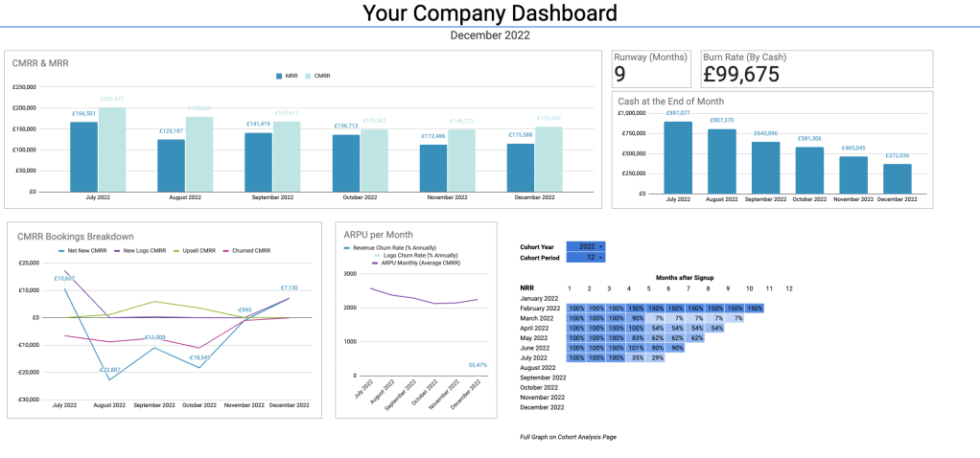Viewport: 980px width, 458px height.
Task: Click Your Company Dashboard title
Action: 489,13
